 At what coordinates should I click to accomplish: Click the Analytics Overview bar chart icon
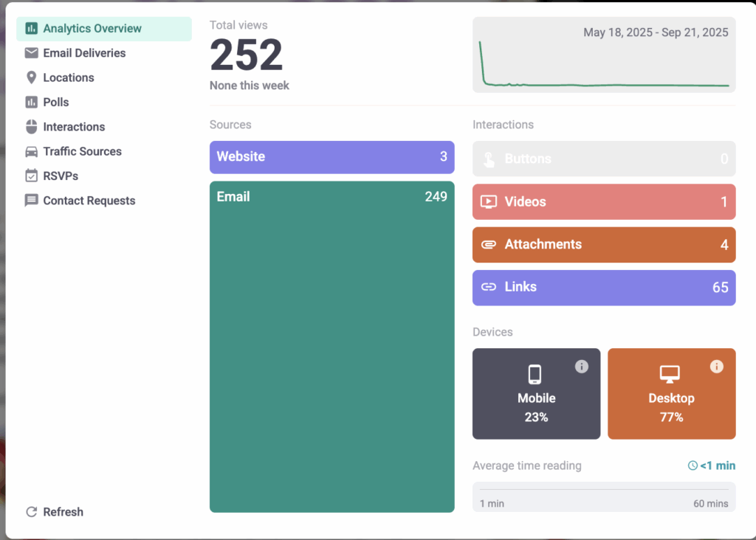(x=31, y=29)
